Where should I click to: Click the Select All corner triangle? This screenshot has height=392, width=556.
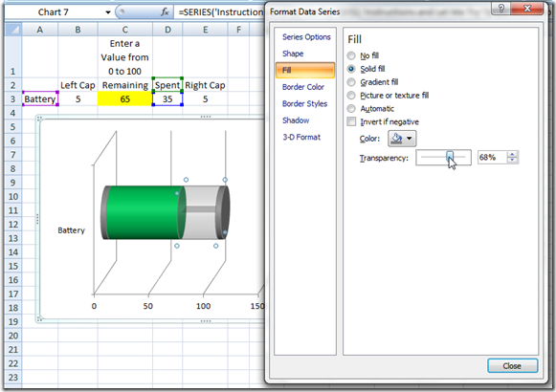(13, 30)
